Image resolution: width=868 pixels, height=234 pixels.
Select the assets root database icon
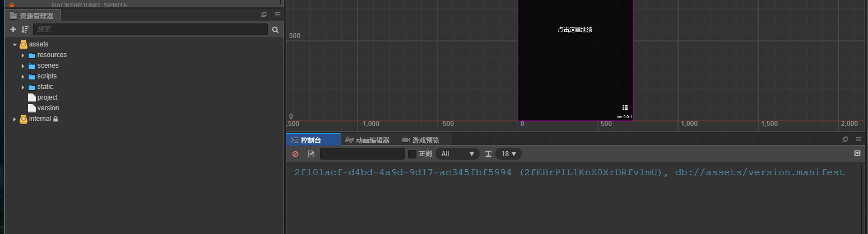[x=24, y=44]
